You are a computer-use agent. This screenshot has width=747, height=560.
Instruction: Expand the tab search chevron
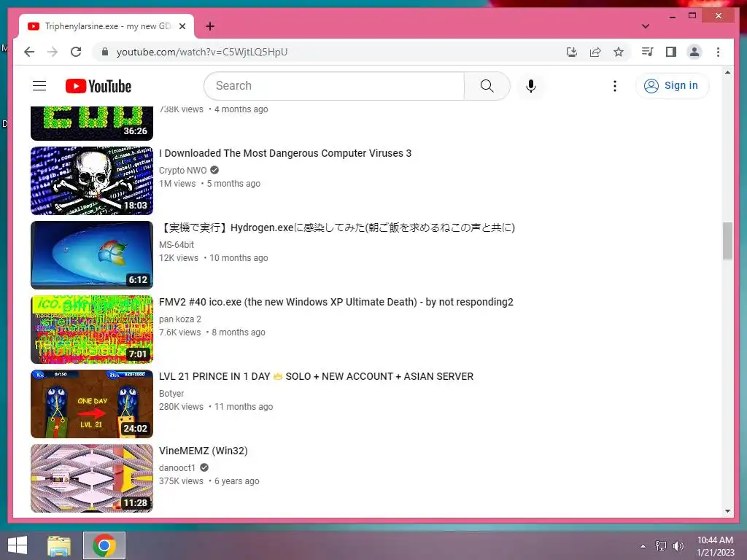645,26
